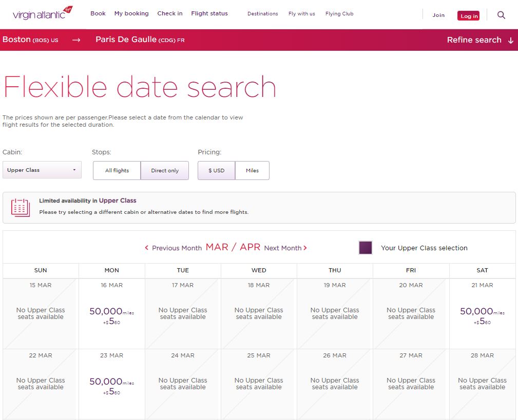Click Paris De Gaulle (CDG) FR destination

click(x=140, y=39)
